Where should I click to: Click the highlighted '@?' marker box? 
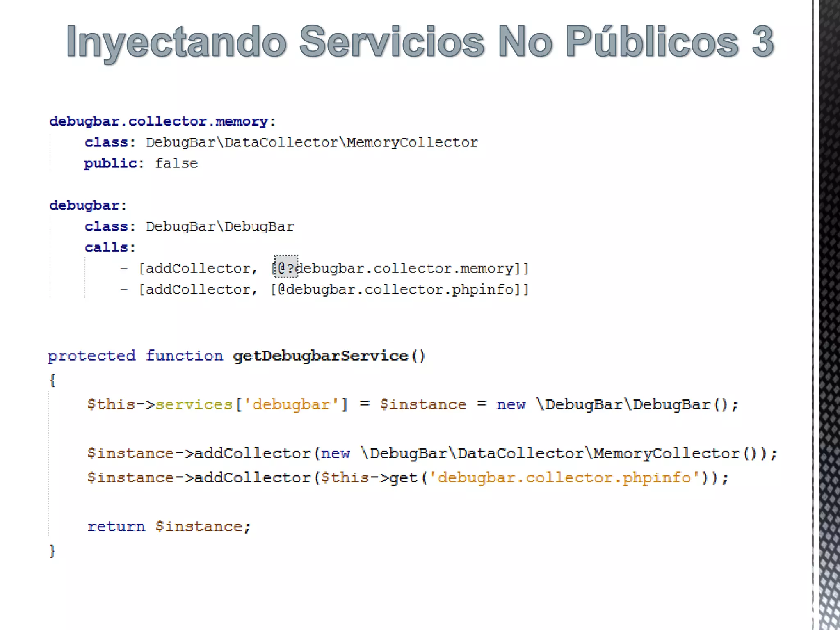(286, 267)
